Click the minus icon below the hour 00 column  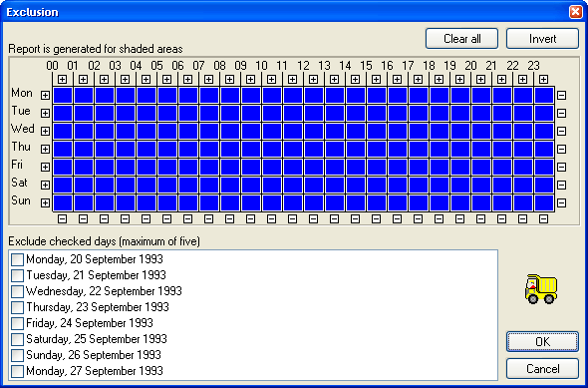(62, 218)
